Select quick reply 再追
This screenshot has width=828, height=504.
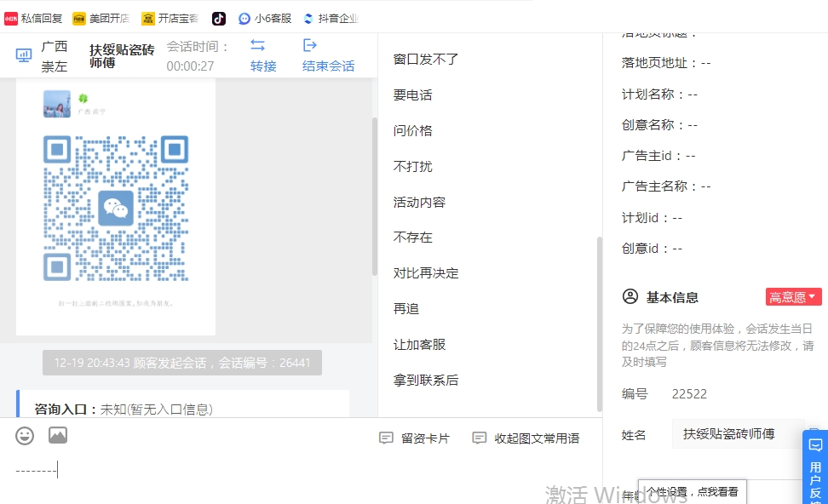pos(406,309)
